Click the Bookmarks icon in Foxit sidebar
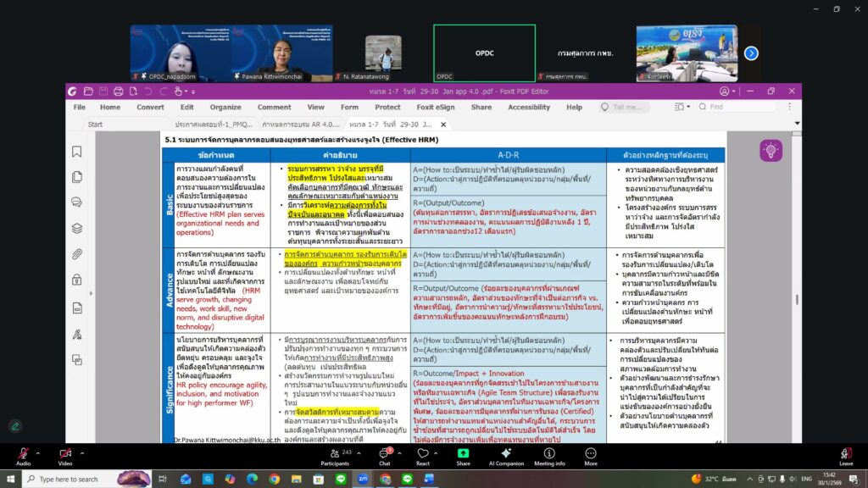Image resolution: width=868 pixels, height=488 pixels. [x=77, y=152]
